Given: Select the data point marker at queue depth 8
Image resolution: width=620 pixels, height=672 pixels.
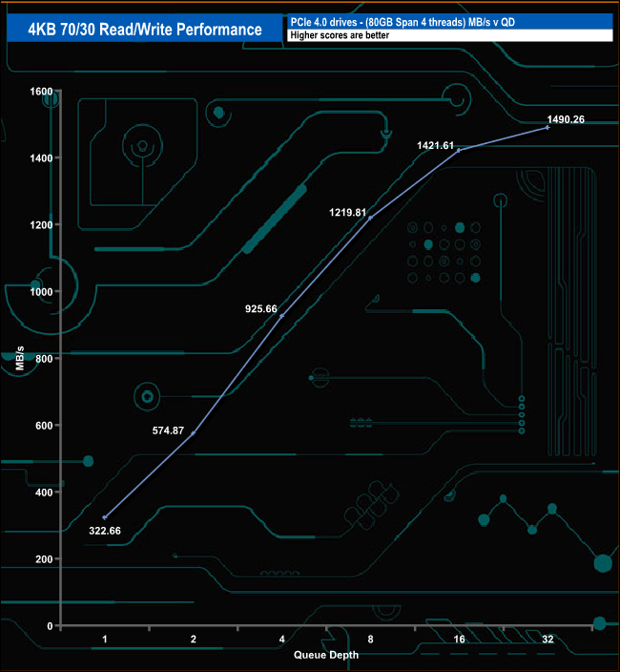Looking at the screenshot, I should (370, 218).
